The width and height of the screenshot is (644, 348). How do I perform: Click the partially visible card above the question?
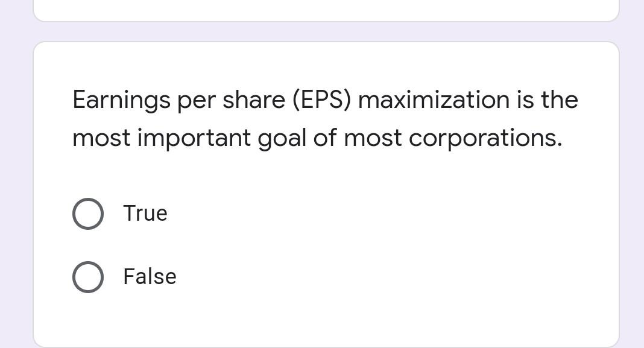[326, 9]
